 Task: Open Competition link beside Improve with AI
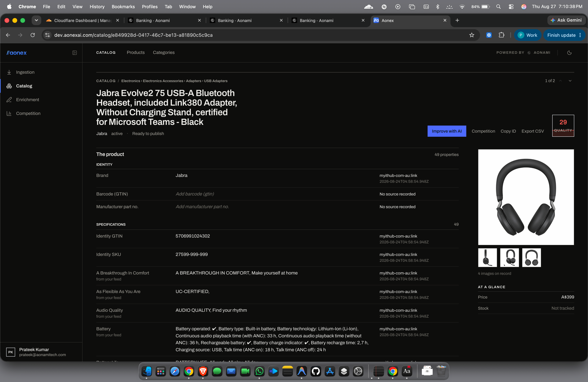(483, 131)
